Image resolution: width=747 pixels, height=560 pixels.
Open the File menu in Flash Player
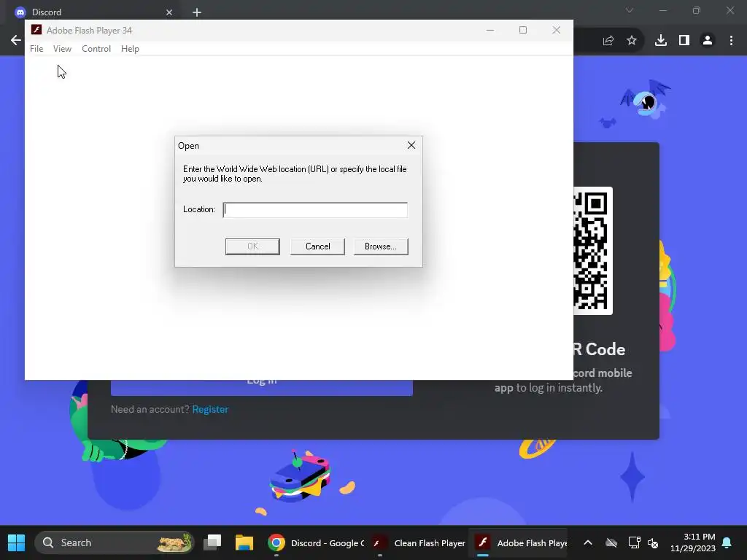click(x=36, y=49)
